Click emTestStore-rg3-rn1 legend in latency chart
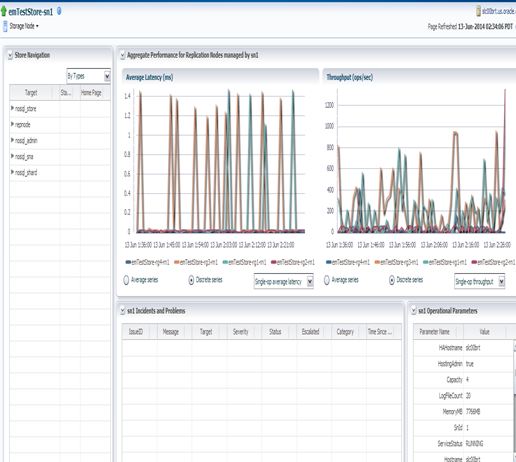 click(x=196, y=262)
